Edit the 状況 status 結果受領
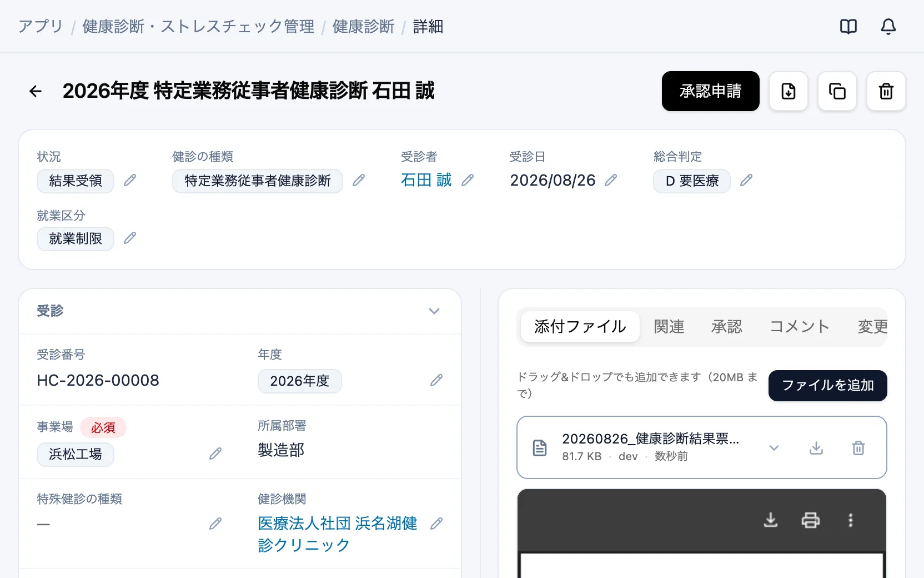 tap(130, 180)
